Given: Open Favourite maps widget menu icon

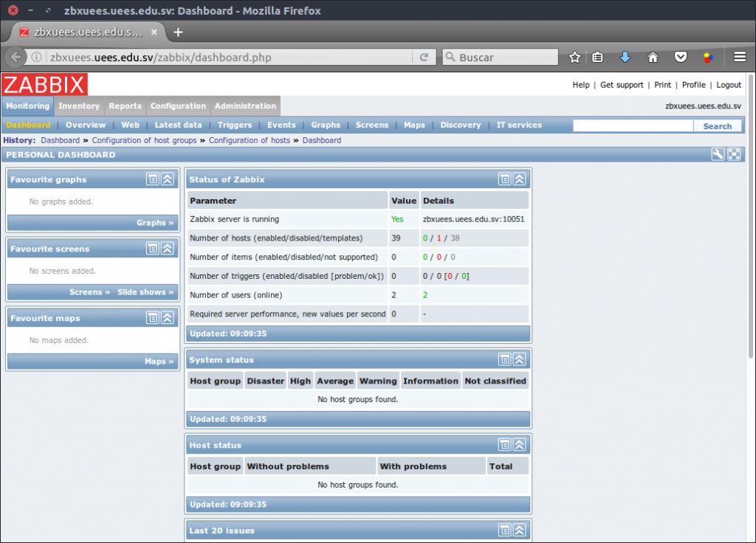Looking at the screenshot, I should click(x=153, y=318).
